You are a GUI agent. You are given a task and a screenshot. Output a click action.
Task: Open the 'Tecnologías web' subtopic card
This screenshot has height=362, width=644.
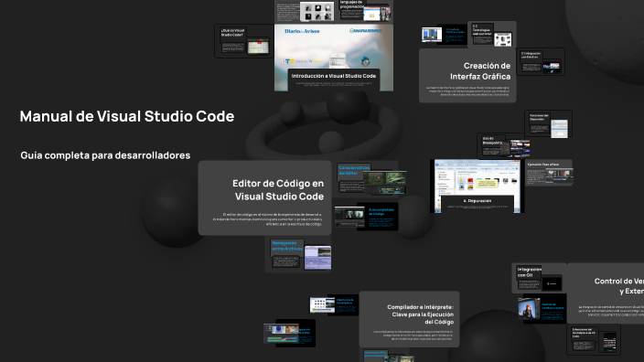point(492,35)
